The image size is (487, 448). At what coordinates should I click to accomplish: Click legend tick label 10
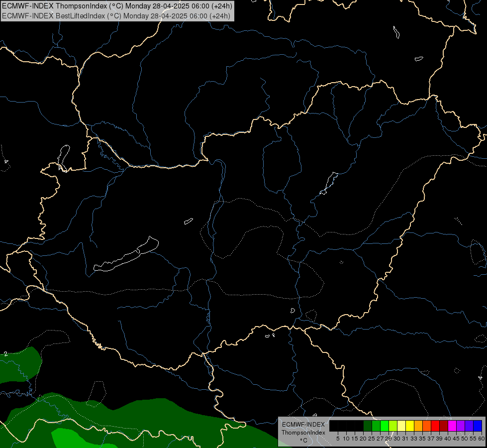tap(346, 439)
